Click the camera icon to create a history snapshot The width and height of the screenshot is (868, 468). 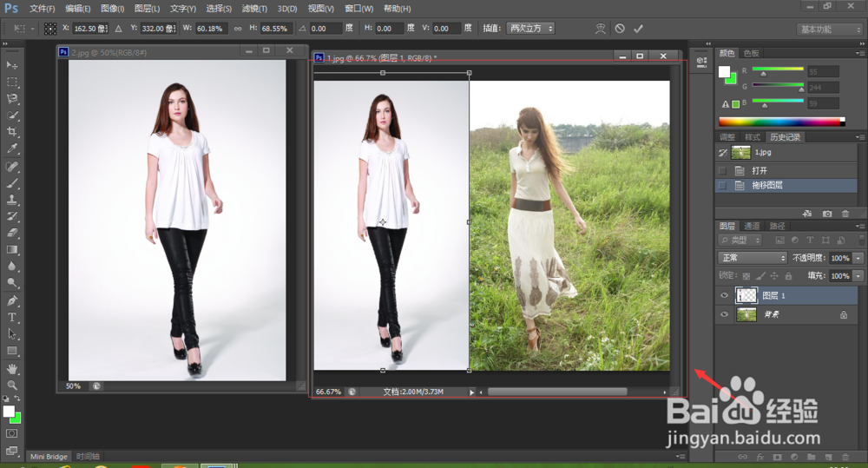(x=827, y=213)
